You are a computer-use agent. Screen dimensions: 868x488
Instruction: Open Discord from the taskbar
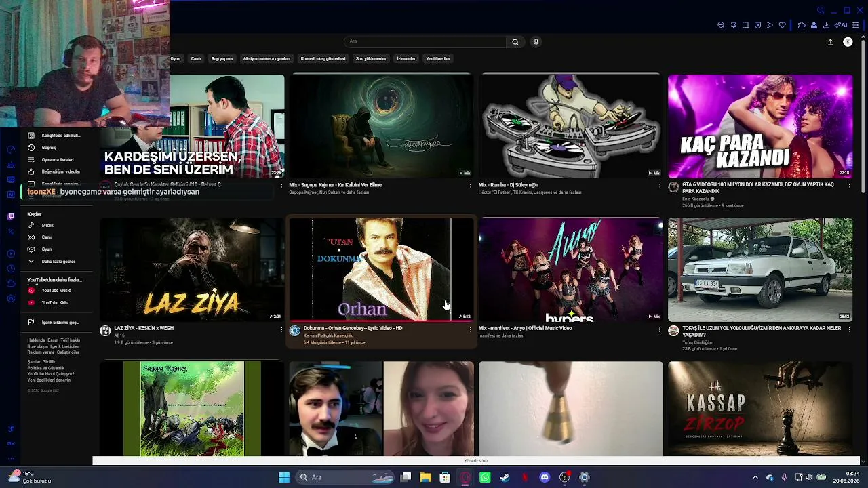(545, 477)
